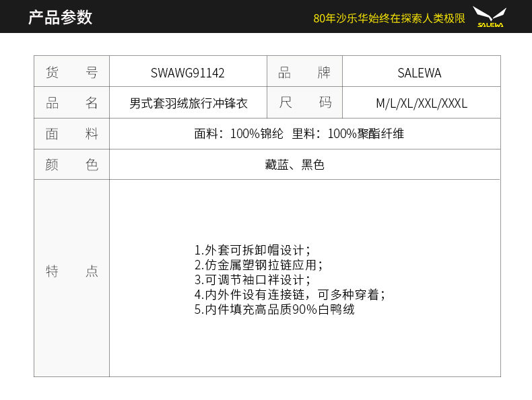The width and height of the screenshot is (532, 400).
Task: Click feature 3.可调节袖口袢设计
Action: 253,280
